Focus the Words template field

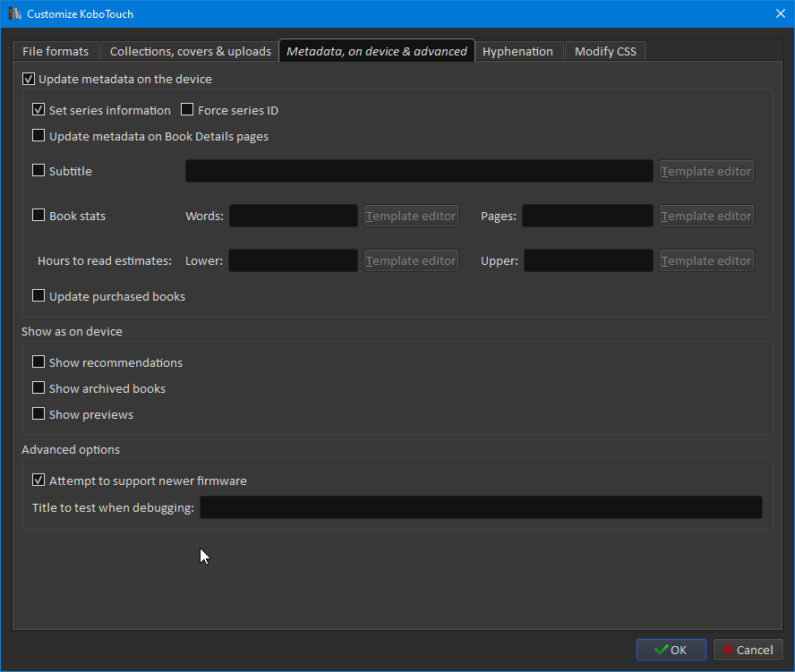tap(294, 216)
